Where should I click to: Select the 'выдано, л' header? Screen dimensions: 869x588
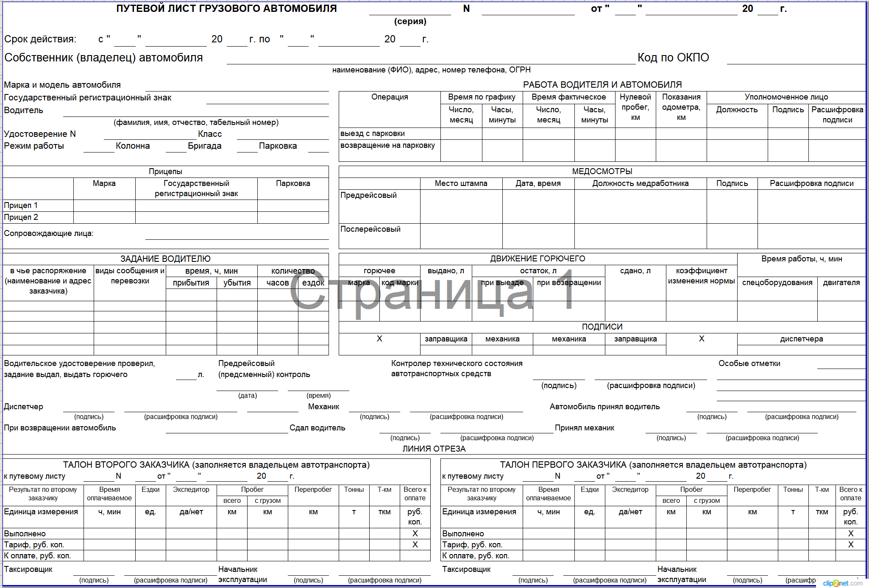pos(446,271)
